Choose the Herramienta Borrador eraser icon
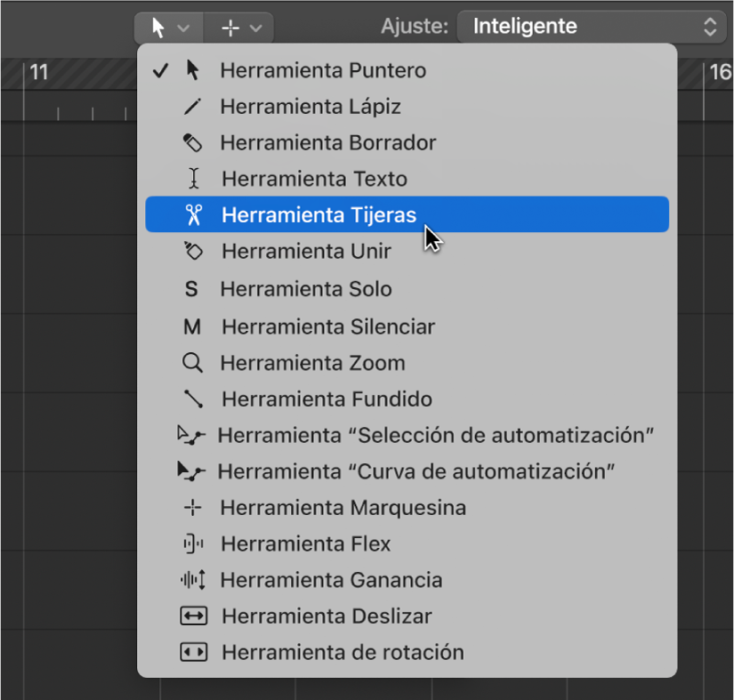 coord(193,143)
